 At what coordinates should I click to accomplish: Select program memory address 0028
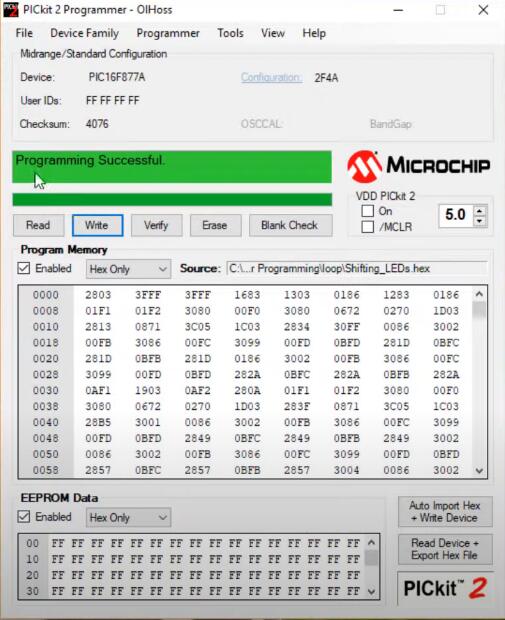pos(46,374)
